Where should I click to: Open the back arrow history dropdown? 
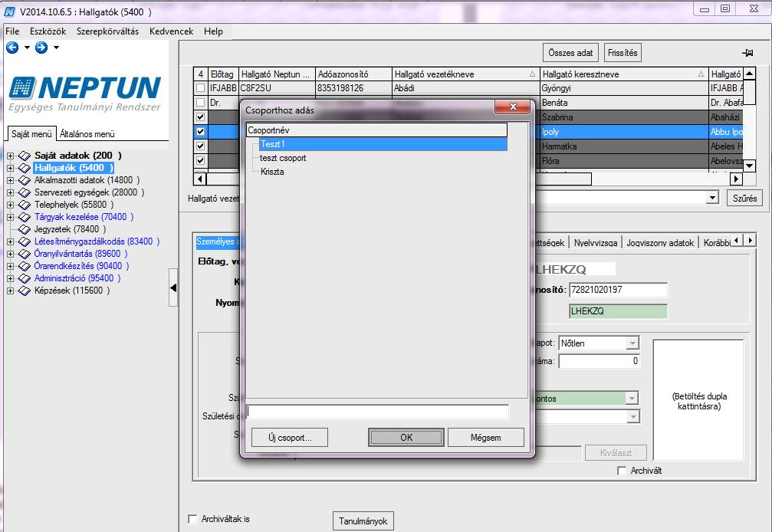click(27, 48)
